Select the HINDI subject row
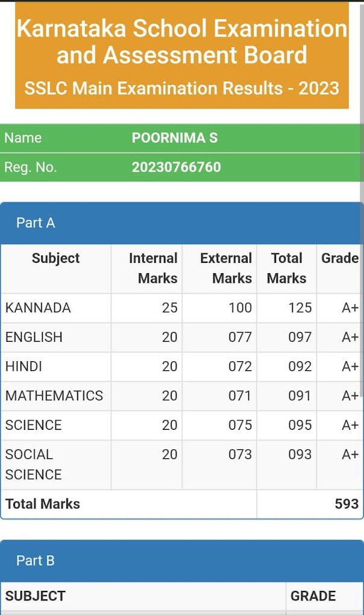Viewport: 364px width, 615px height. pyautogui.click(x=182, y=367)
